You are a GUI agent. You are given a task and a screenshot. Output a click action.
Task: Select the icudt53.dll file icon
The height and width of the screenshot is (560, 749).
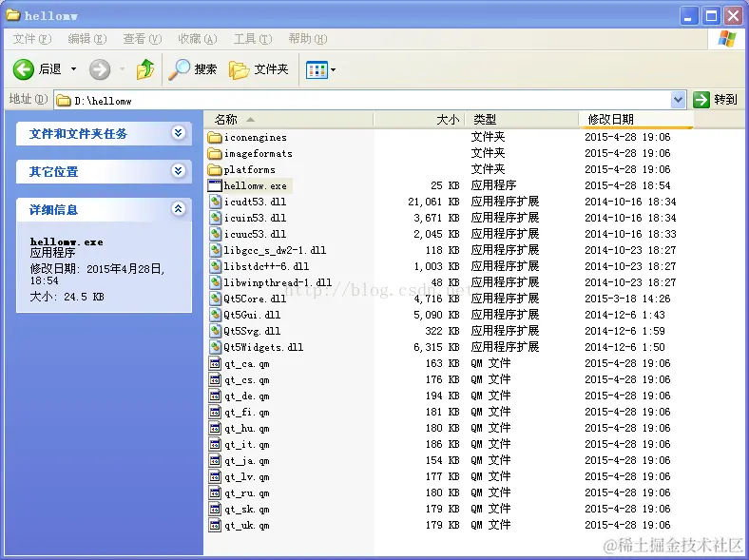pos(215,203)
